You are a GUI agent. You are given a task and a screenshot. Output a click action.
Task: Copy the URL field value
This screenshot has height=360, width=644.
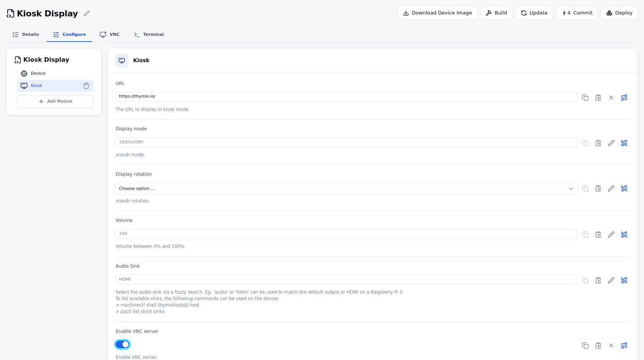585,98
